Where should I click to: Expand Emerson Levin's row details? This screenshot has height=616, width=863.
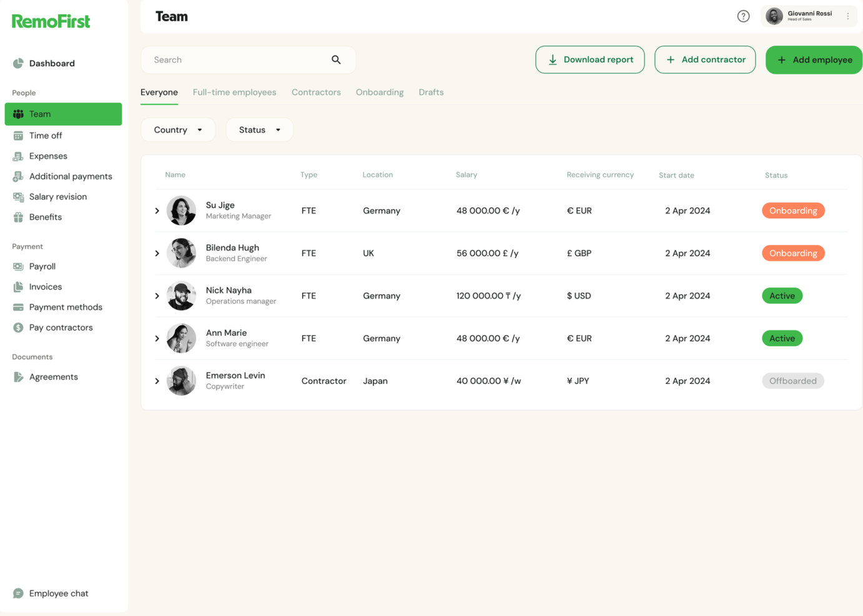pyautogui.click(x=157, y=381)
